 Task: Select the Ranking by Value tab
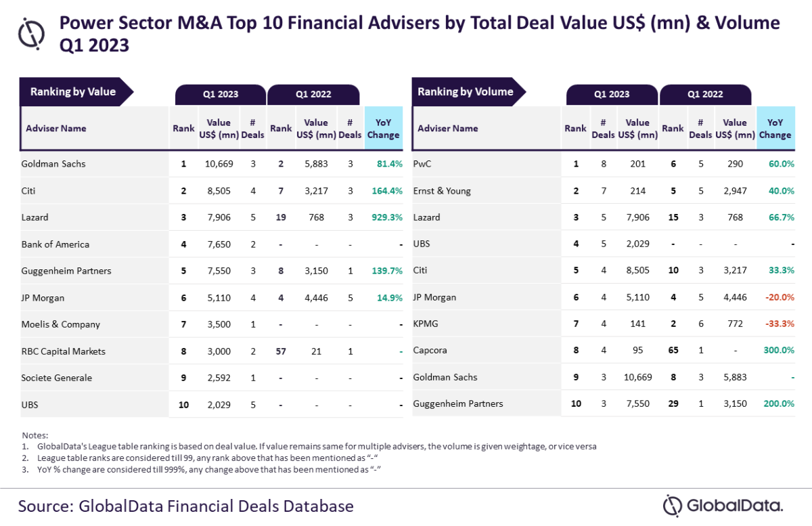[74, 92]
